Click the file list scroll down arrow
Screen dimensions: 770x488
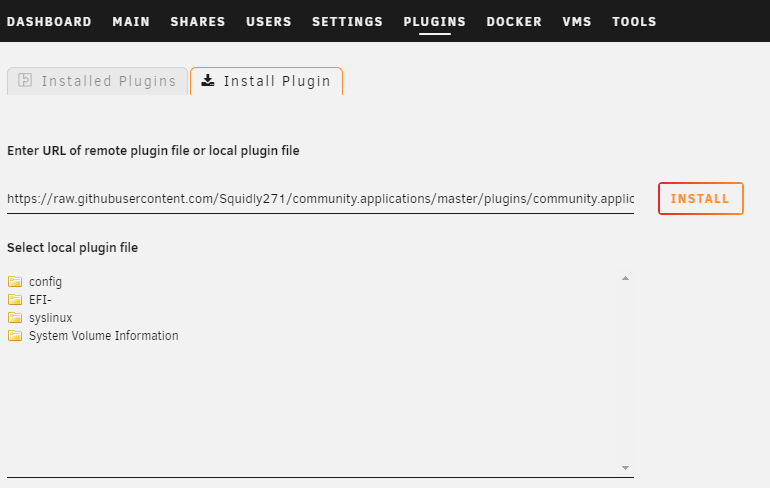coord(625,468)
